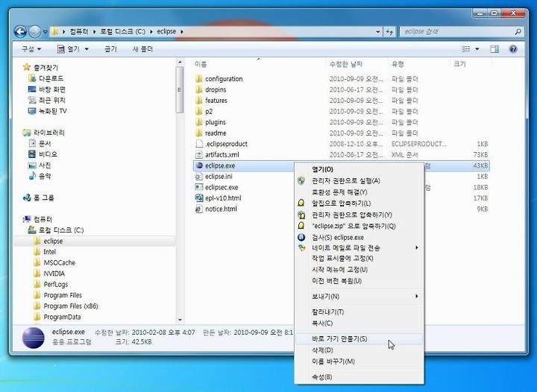Select the .eclipseproduct file icon
537x392 pixels.
point(199,144)
